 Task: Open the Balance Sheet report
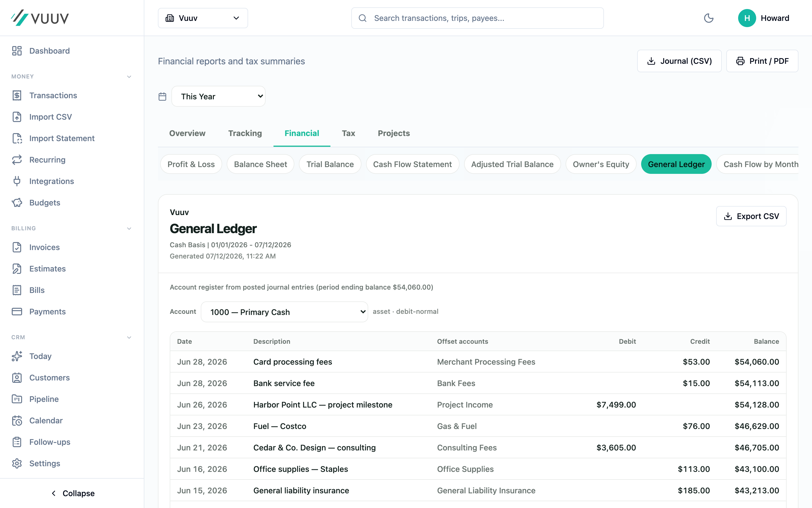coord(261,164)
